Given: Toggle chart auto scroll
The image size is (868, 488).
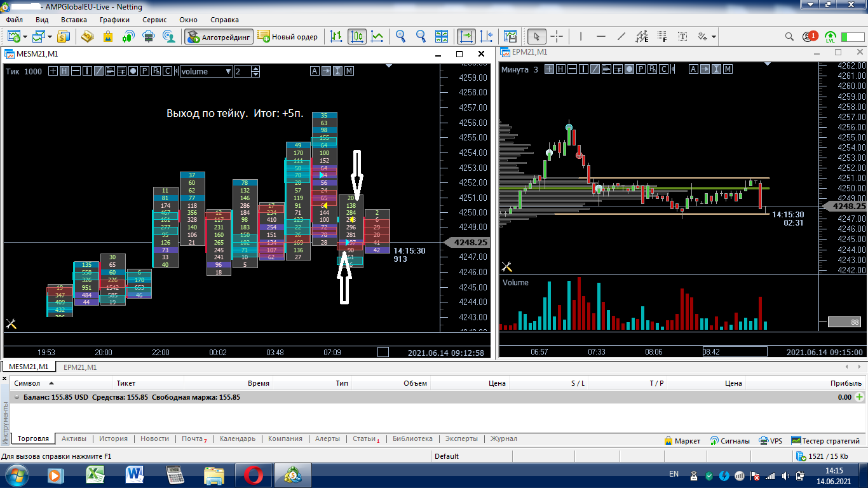Looking at the screenshot, I should (x=466, y=36).
